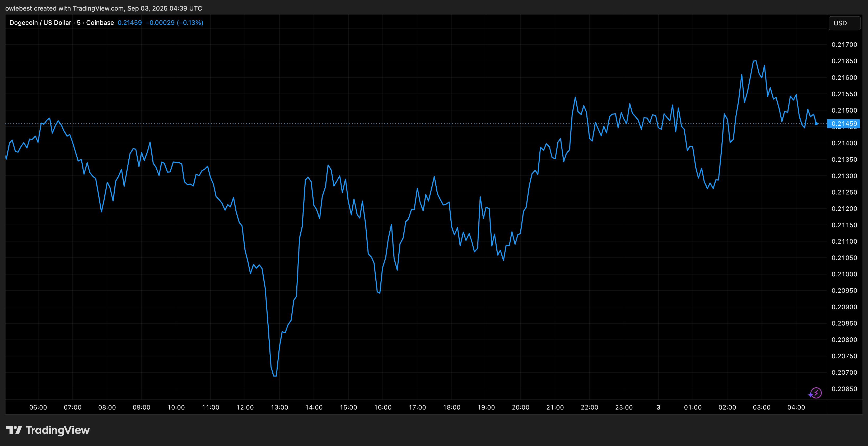Click the 0.21000 price scale label
Image resolution: width=868 pixels, height=446 pixels.
coord(844,274)
